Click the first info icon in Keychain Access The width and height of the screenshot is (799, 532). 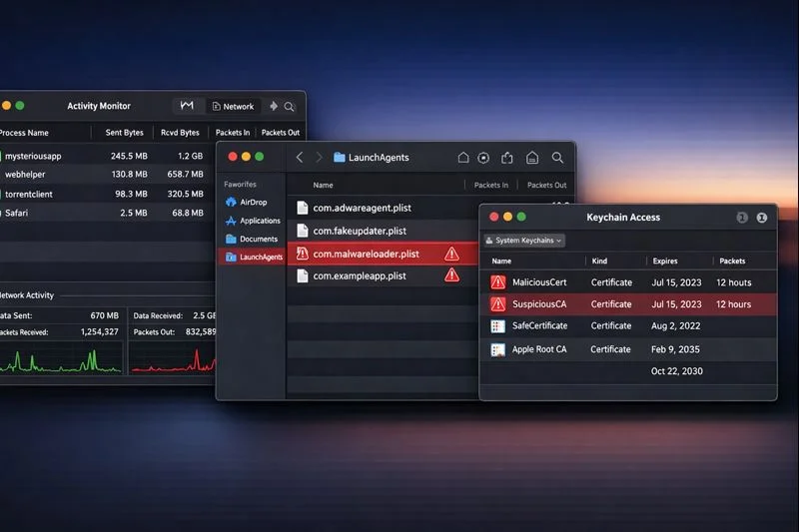(x=742, y=218)
